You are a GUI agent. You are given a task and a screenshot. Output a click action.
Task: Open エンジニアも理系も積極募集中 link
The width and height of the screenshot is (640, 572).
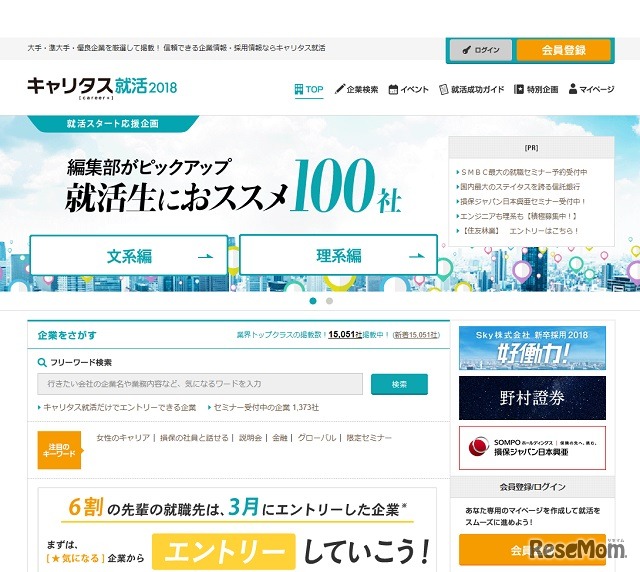pyautogui.click(x=519, y=216)
